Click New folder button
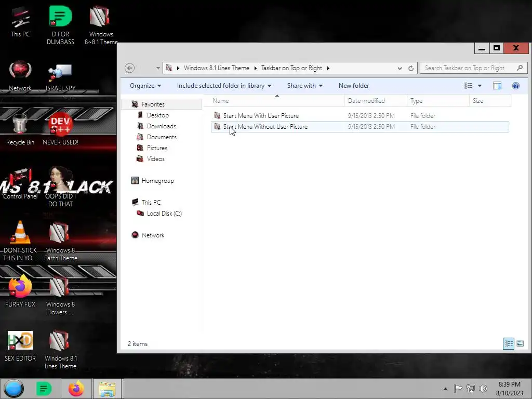 pos(353,86)
